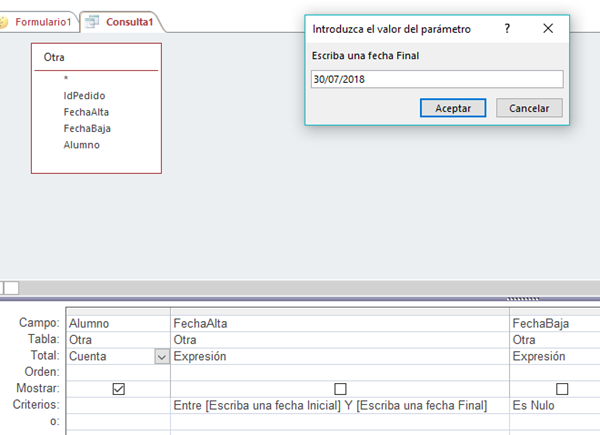600x435 pixels.
Task: Select the FechaAlta field in the Otra table
Action: pyautogui.click(x=86, y=112)
